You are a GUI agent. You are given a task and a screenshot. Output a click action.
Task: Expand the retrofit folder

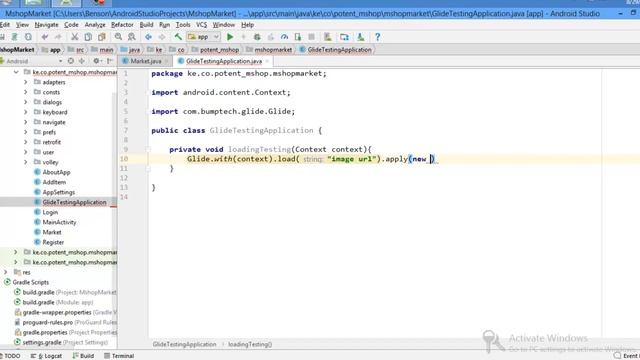[26, 142]
